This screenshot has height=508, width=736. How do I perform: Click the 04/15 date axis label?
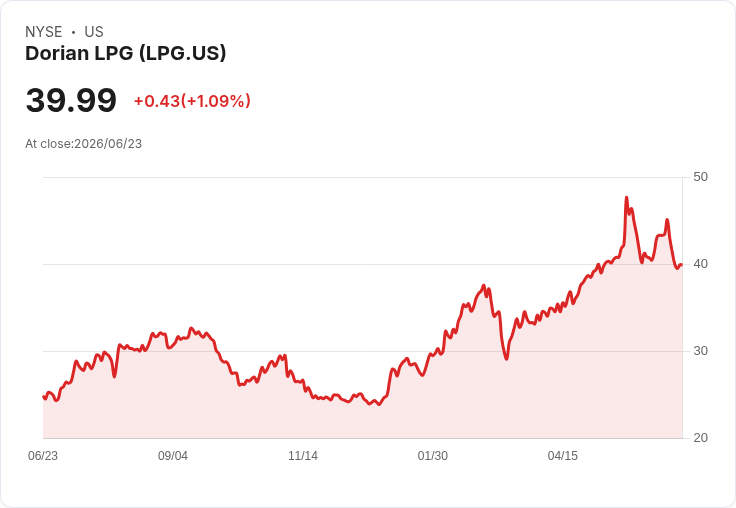[563, 455]
